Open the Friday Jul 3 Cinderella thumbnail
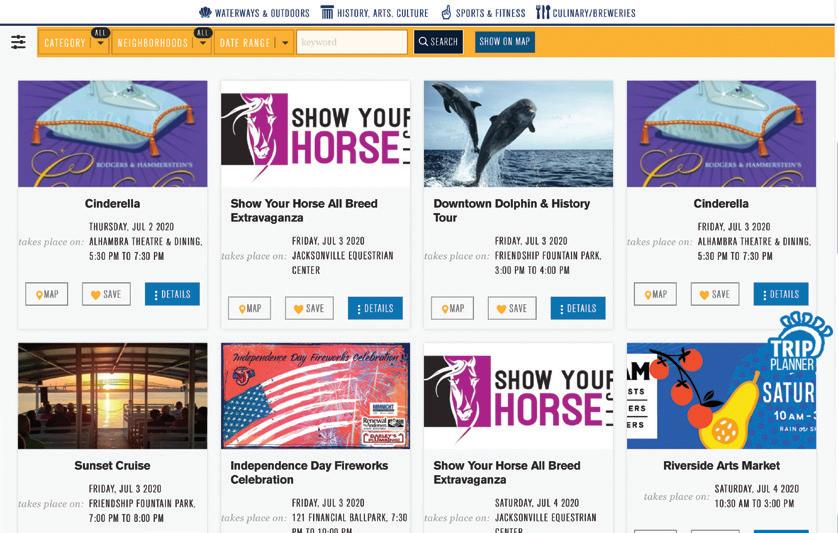Screen dimensions: 838x533 click(721, 134)
